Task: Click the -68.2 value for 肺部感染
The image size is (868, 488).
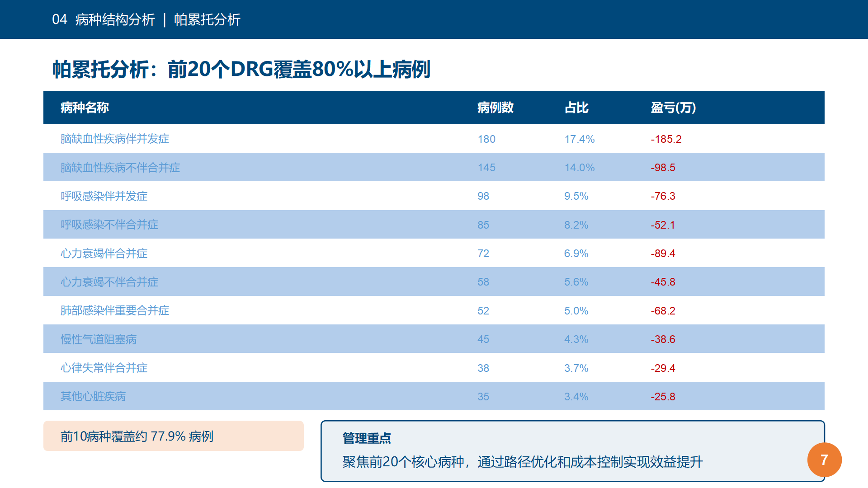Action: 663,311
